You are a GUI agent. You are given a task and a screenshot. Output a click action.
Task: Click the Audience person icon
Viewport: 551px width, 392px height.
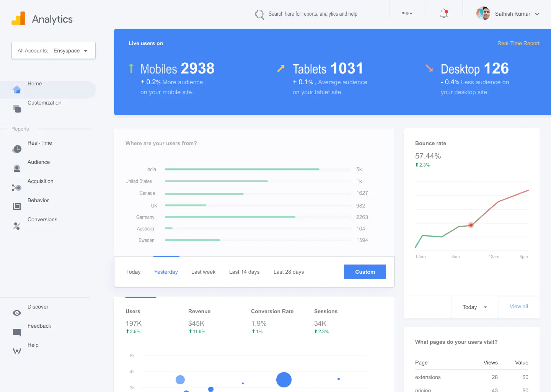(17, 168)
